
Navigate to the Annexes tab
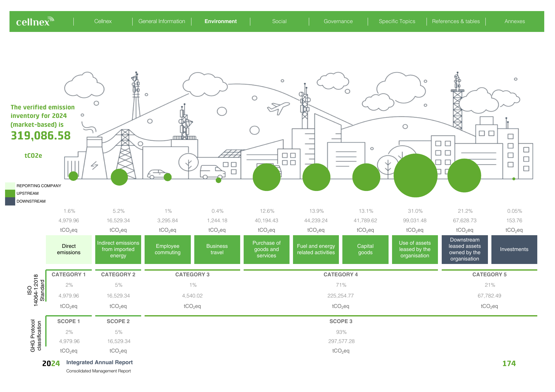(515, 21)
